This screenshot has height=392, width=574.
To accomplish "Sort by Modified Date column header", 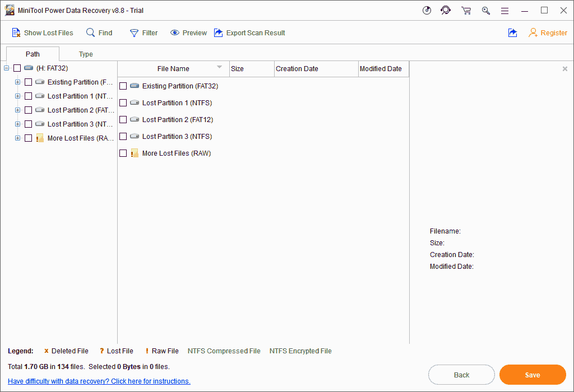I will [x=383, y=69].
